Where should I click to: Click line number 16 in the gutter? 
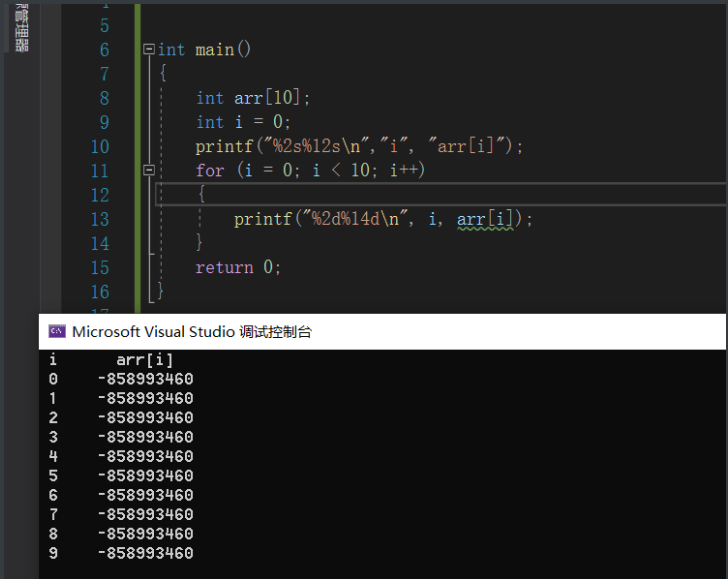point(100,292)
